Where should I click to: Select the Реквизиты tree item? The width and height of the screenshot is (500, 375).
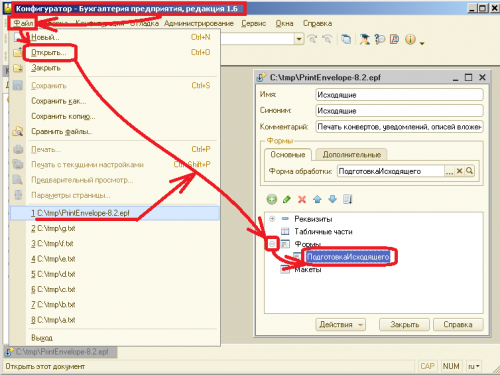pyautogui.click(x=313, y=219)
